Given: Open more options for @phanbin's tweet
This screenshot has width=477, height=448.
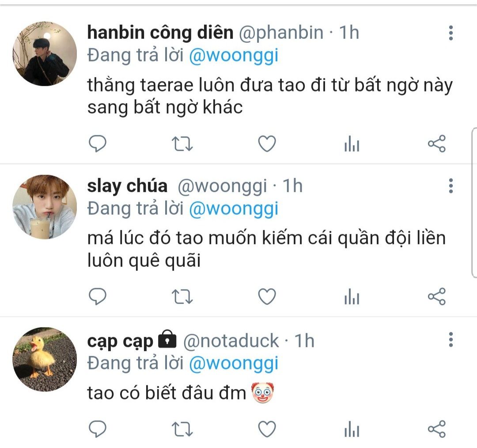Looking at the screenshot, I should click(x=451, y=33).
